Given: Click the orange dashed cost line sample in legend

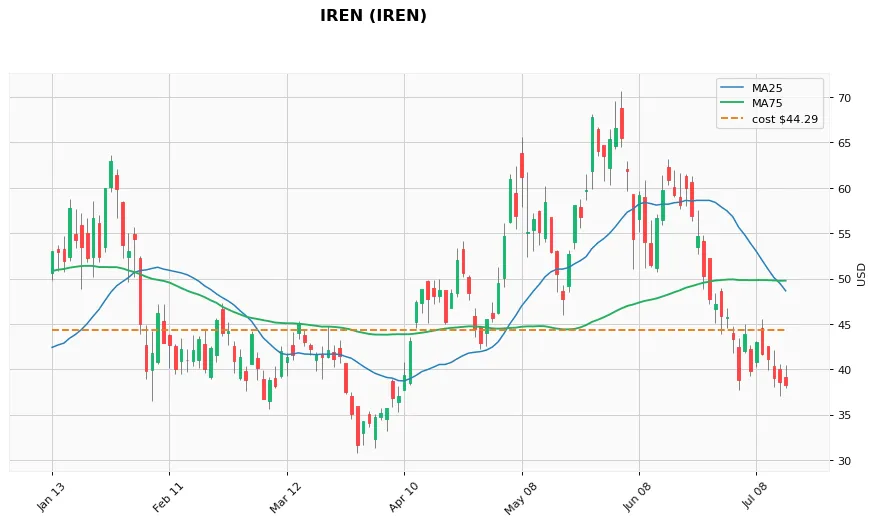Looking at the screenshot, I should 732,119.
